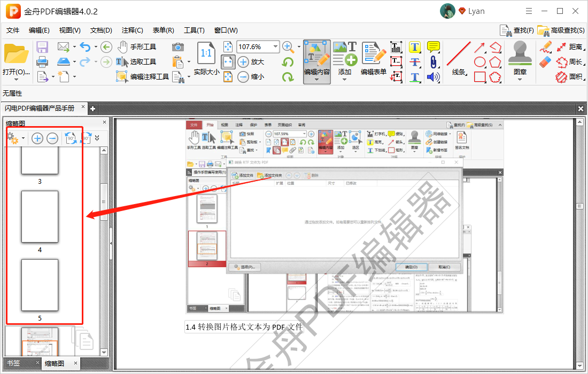Screen dimensions: 588x374
Task: Select the Typewriter text tool icon
Action: click(396, 47)
